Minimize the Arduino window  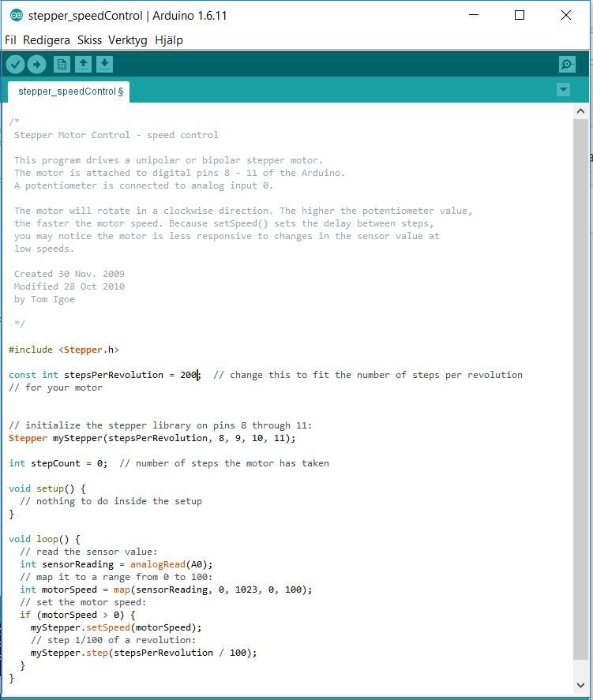point(474,15)
